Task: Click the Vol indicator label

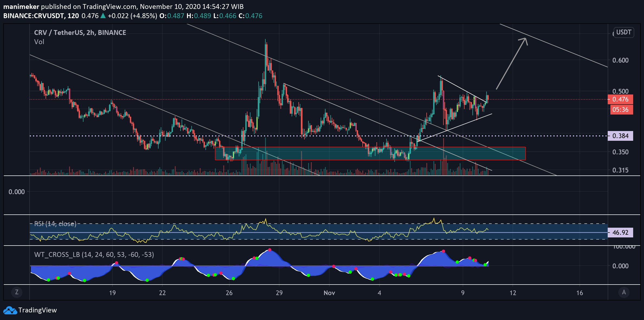Action: pos(39,42)
